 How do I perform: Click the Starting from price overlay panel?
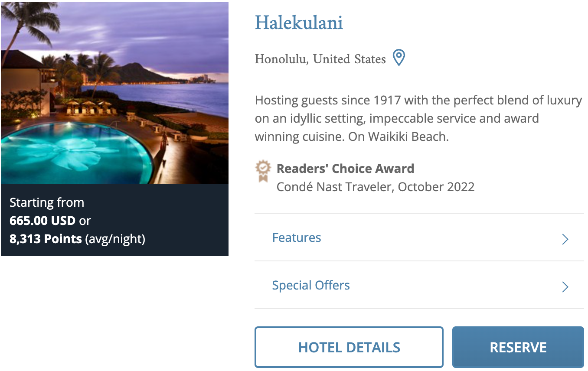[x=114, y=221]
